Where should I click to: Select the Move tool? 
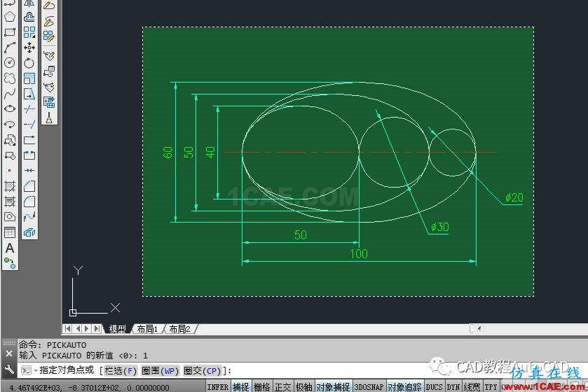29,48
